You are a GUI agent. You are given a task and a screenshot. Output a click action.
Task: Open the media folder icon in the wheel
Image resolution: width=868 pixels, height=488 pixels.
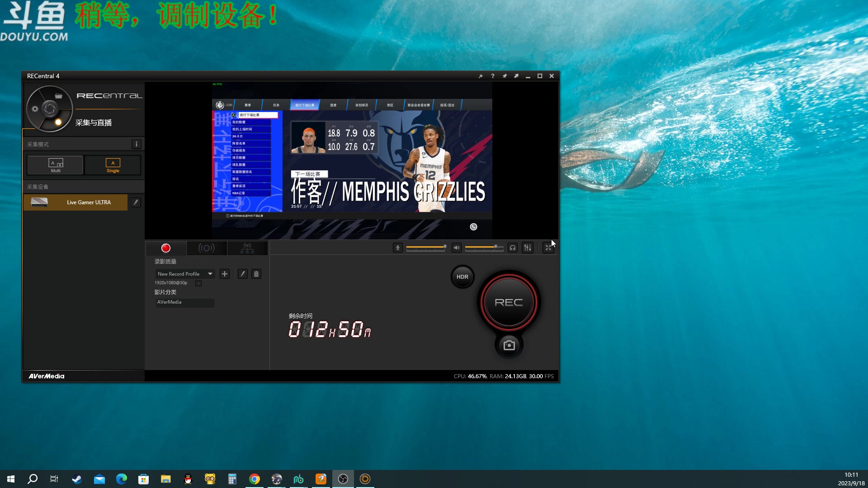tap(58, 96)
